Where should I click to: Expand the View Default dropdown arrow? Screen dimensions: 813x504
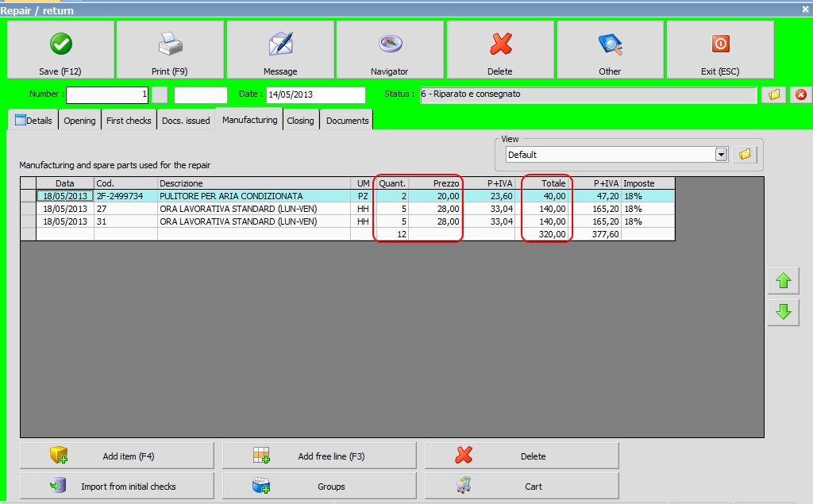[x=721, y=155]
